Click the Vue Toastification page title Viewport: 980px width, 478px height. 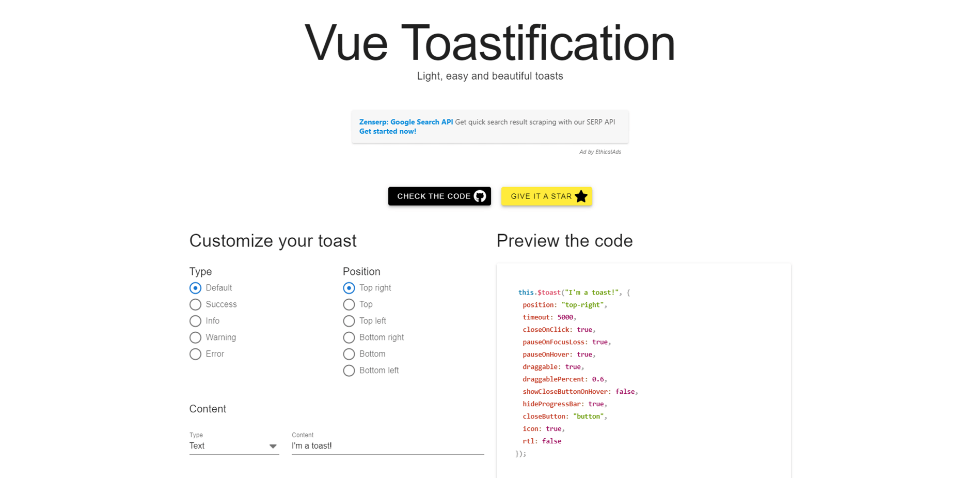[x=490, y=42]
